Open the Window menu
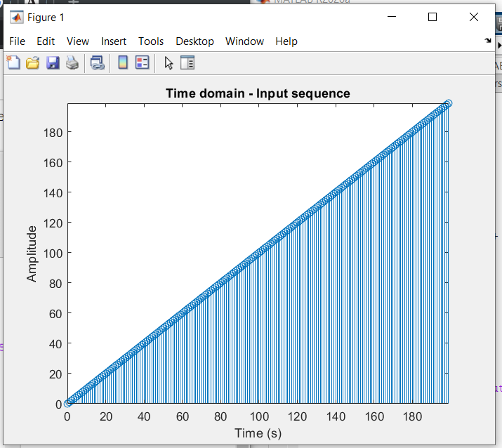502x448 pixels. pos(244,41)
